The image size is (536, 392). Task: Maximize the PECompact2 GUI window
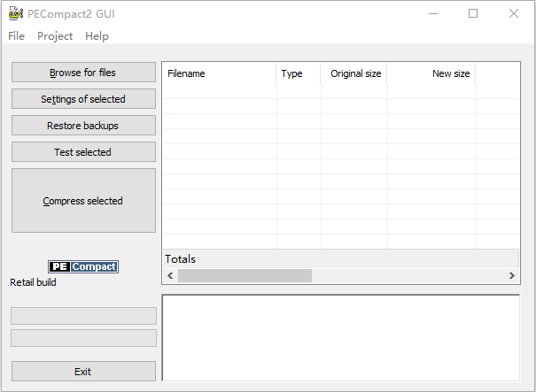click(473, 13)
